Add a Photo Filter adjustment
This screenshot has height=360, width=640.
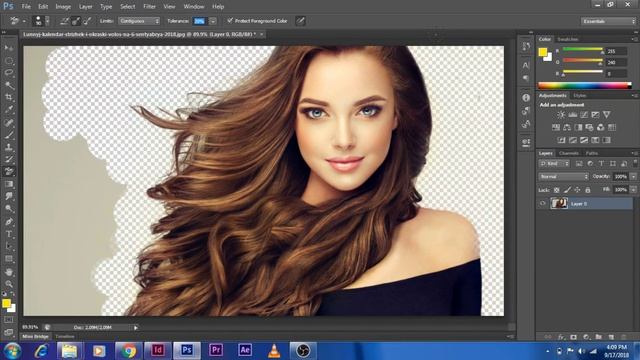click(x=589, y=127)
